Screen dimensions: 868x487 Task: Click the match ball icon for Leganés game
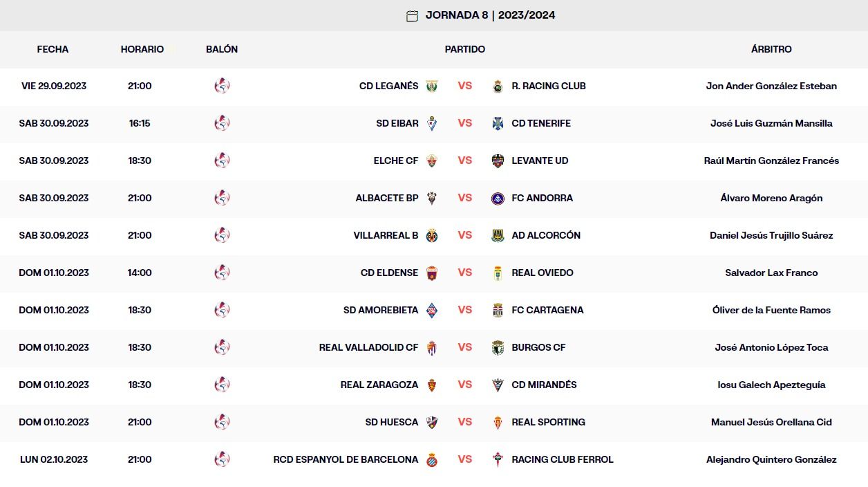(x=222, y=86)
